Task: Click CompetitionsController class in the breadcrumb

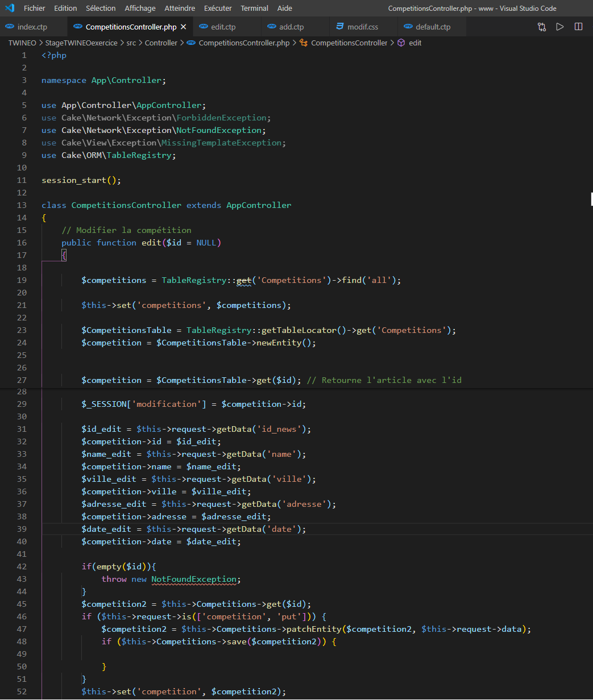Action: tap(349, 43)
